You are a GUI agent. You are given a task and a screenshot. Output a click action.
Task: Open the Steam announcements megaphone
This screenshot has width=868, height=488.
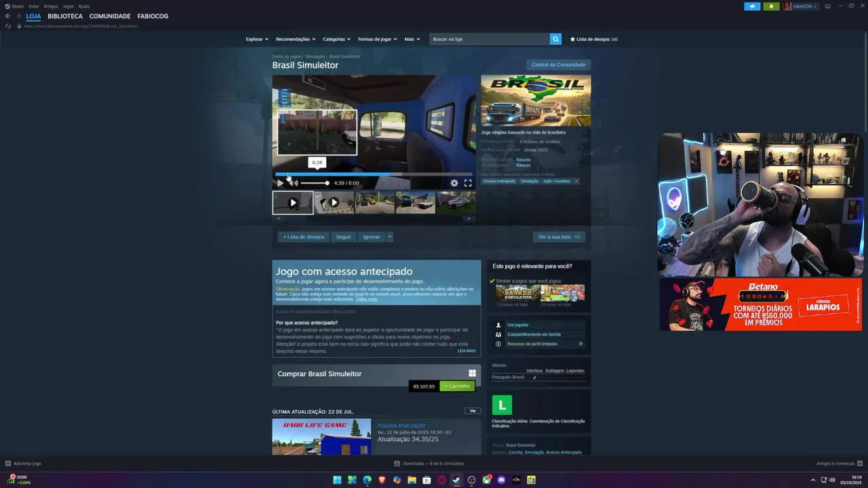pos(752,6)
